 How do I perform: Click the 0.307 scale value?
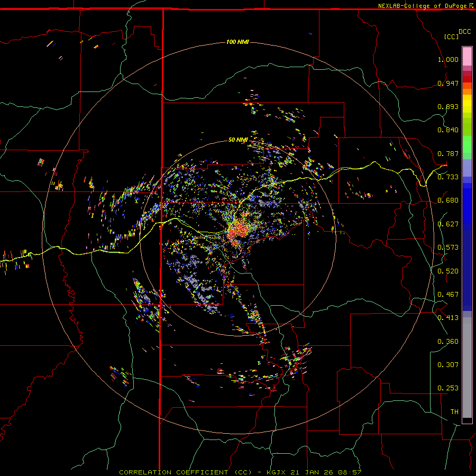(448, 365)
